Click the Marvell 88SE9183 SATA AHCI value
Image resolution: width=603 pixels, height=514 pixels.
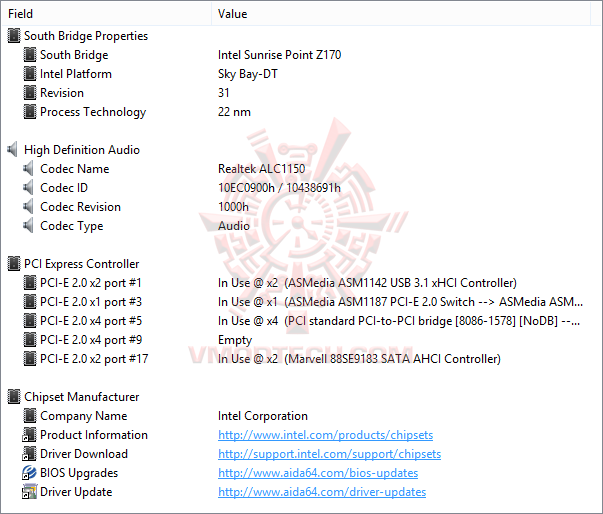(x=359, y=359)
